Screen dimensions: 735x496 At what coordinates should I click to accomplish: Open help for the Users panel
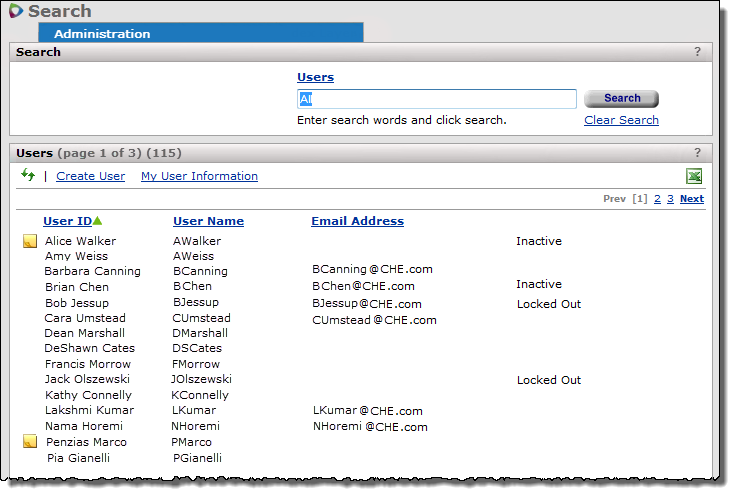click(697, 153)
